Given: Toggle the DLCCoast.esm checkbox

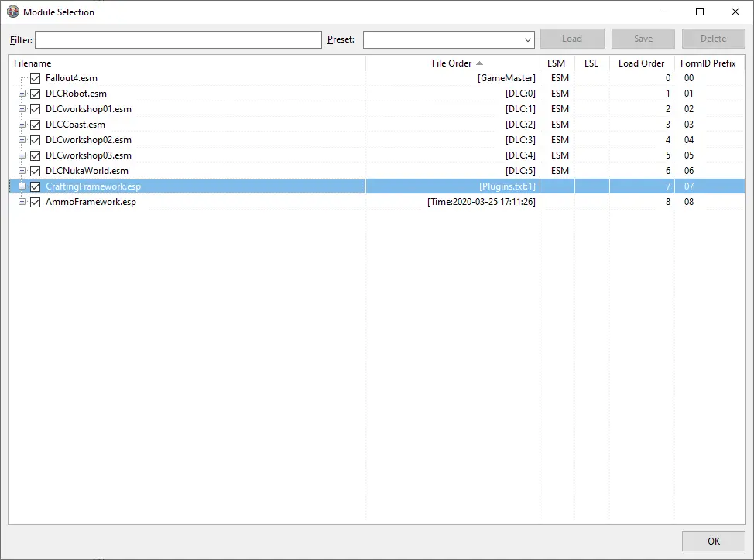Looking at the screenshot, I should [35, 125].
